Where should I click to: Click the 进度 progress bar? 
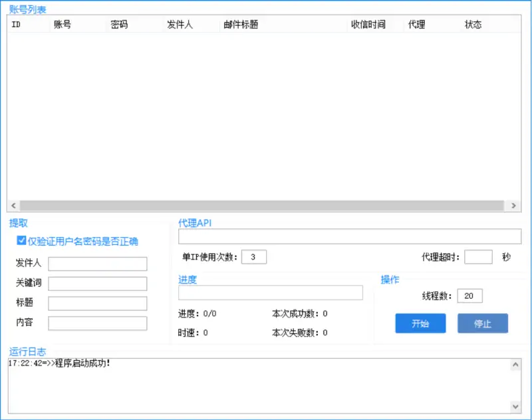(271, 293)
